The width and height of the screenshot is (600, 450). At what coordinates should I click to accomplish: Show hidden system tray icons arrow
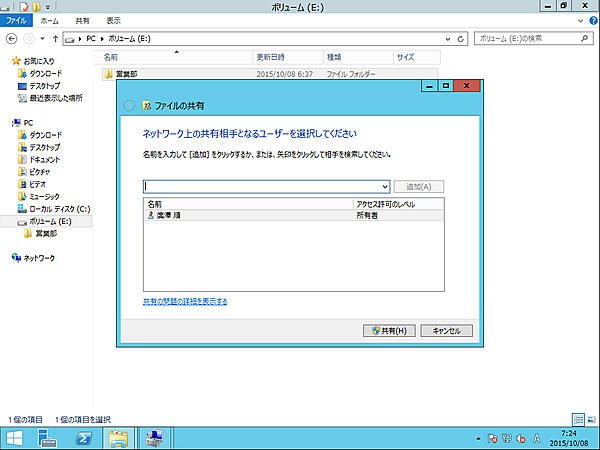pos(478,439)
